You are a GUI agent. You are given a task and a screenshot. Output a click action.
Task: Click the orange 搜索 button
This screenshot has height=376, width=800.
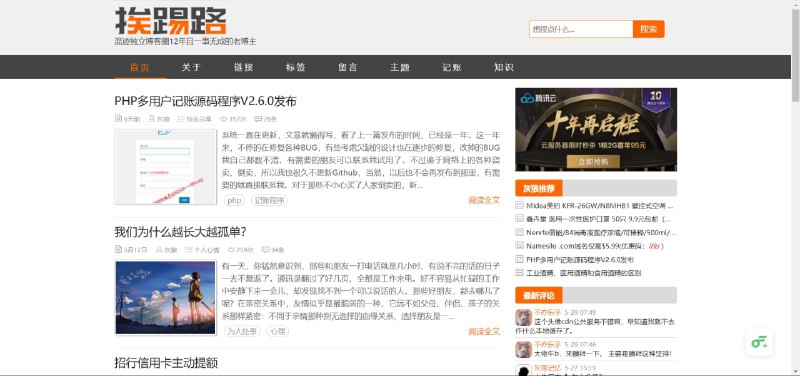click(648, 29)
